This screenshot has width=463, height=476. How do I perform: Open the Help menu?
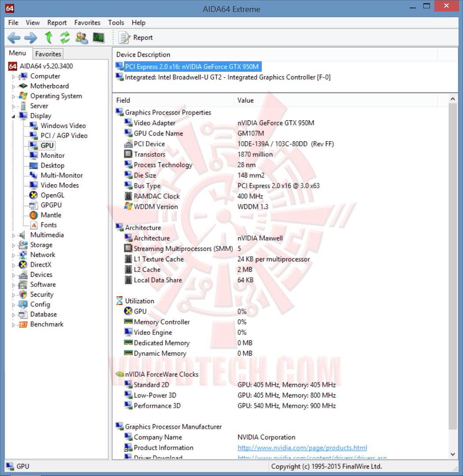pos(138,23)
